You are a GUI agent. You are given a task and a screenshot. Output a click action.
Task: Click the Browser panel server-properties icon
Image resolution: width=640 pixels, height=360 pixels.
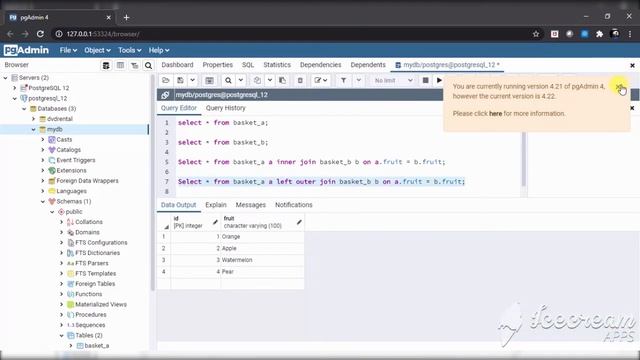point(106,65)
